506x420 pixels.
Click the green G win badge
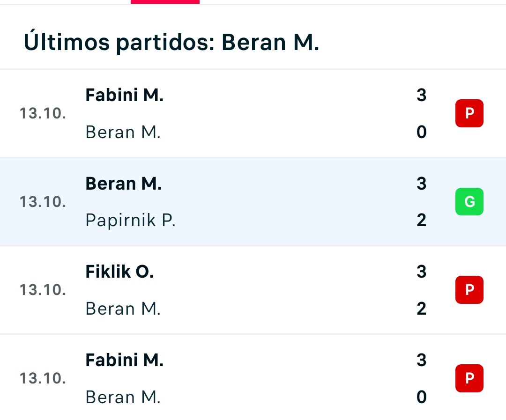pyautogui.click(x=469, y=202)
